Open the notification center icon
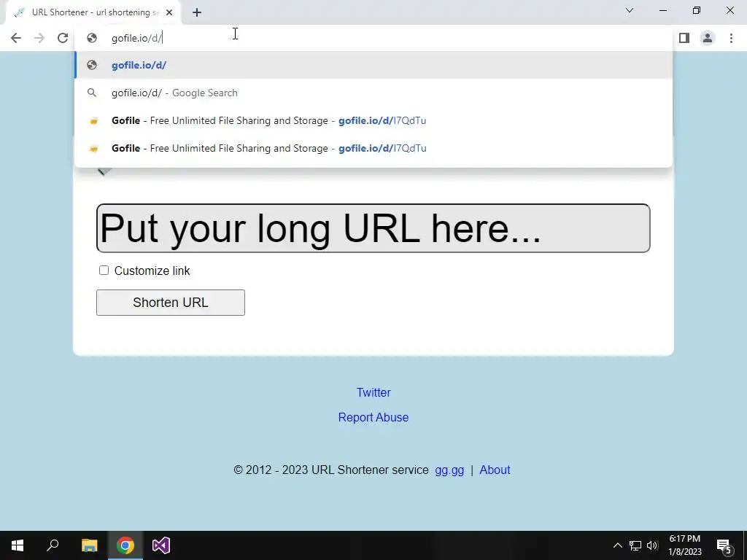Screen dimensions: 747x560 (x=724, y=545)
